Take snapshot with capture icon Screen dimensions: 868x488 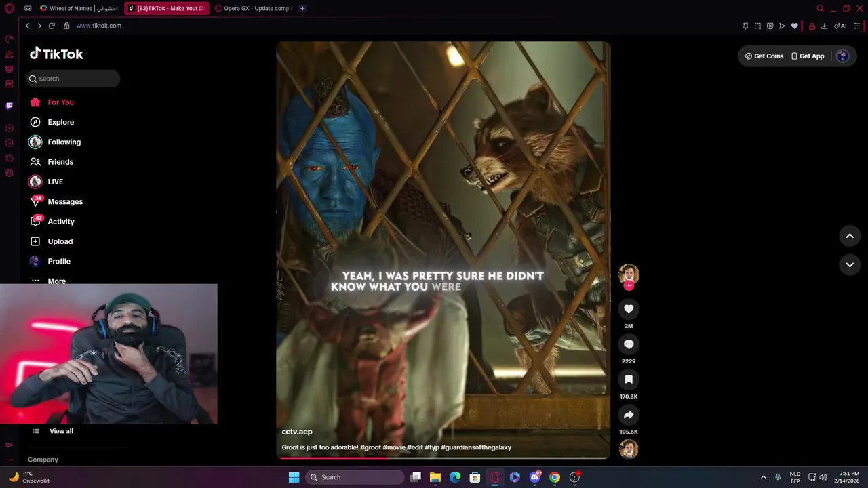(x=757, y=26)
